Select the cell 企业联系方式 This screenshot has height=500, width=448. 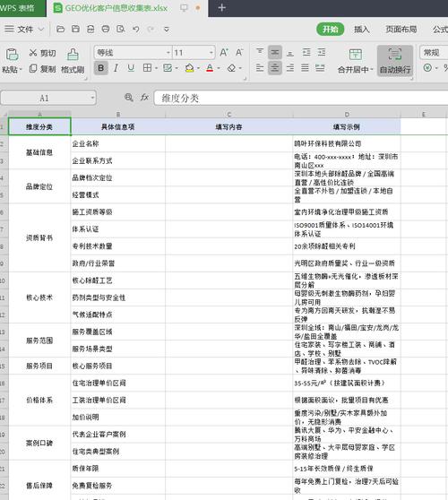(x=118, y=160)
